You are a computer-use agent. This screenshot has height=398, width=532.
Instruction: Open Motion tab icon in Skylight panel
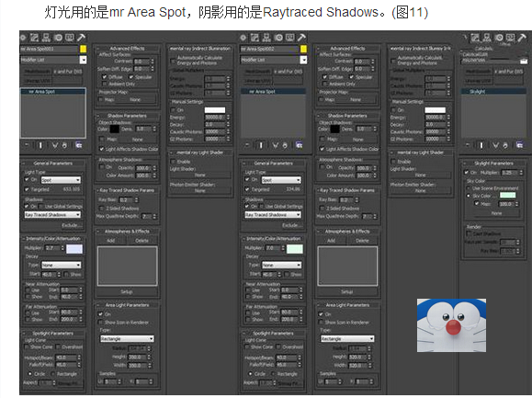tap(499, 38)
